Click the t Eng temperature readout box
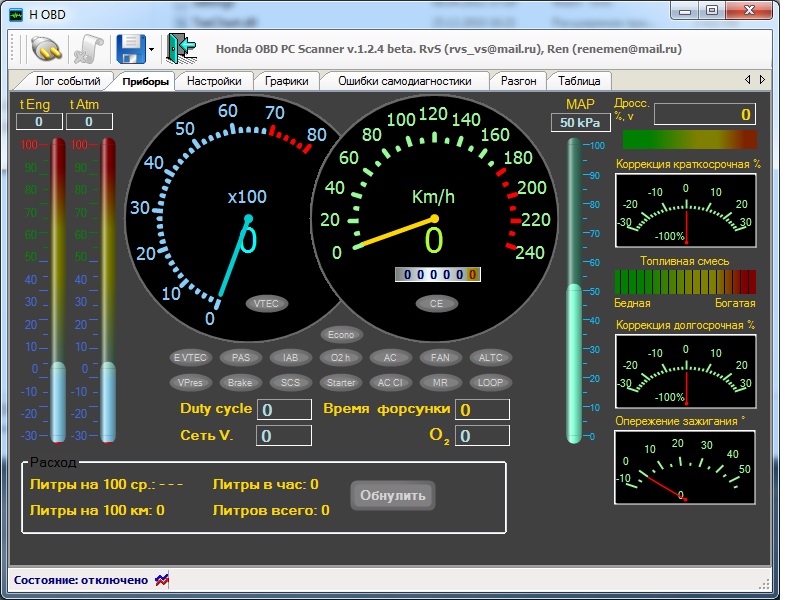 (x=39, y=122)
